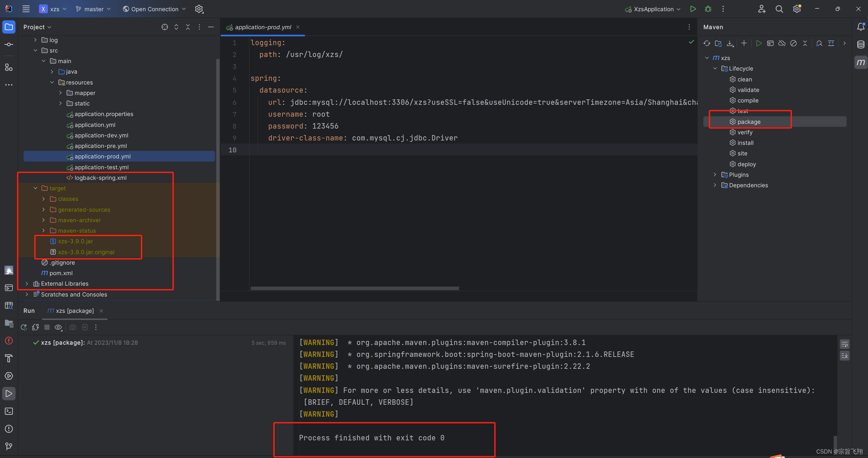Toggle Skip Tests mode in Maven toolbar
Screen dimensions: 868x458
point(793,43)
